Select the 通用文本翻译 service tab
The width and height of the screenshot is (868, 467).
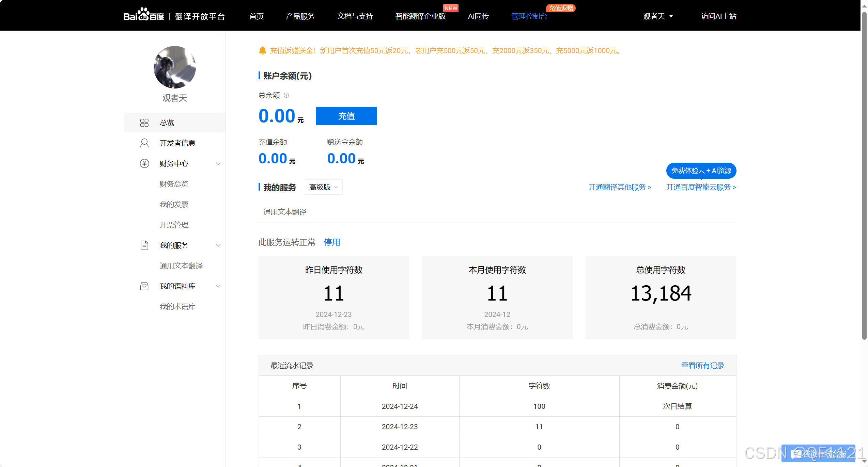(x=285, y=212)
